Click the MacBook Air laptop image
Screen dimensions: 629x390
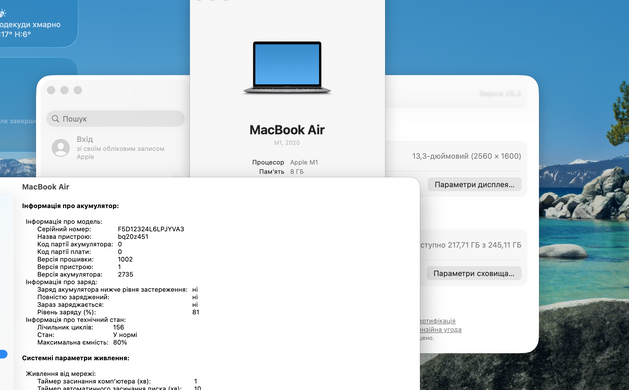(x=287, y=67)
